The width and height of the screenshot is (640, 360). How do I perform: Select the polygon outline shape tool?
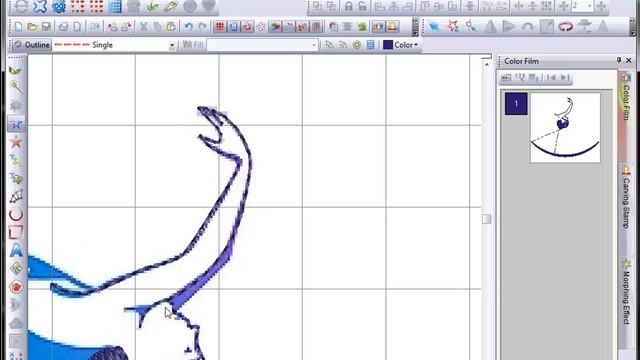(16, 196)
